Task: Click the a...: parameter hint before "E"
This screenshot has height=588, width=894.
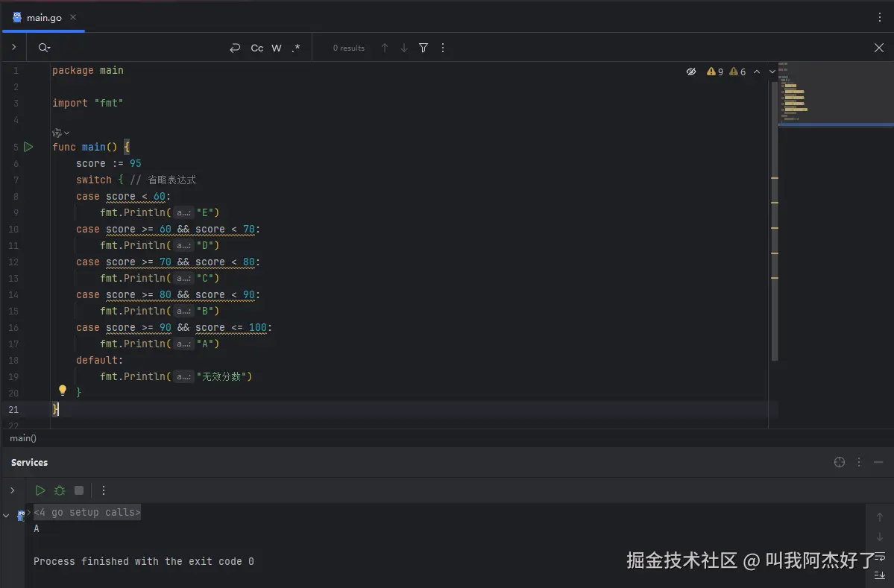Action: tap(183, 212)
